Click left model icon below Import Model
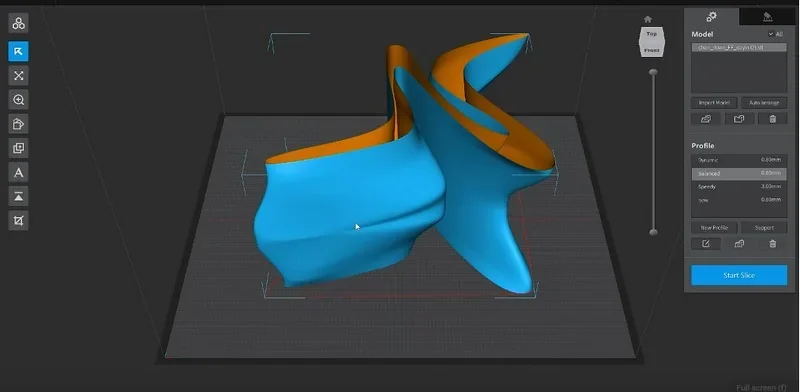 [x=706, y=119]
